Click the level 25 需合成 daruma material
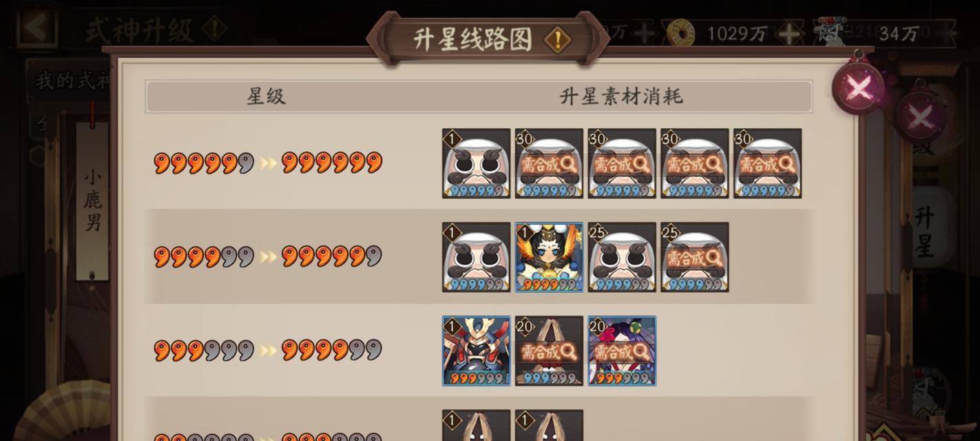 695,257
